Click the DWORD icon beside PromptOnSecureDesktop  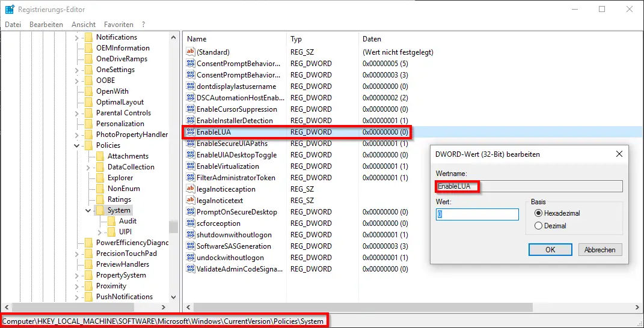coord(190,212)
